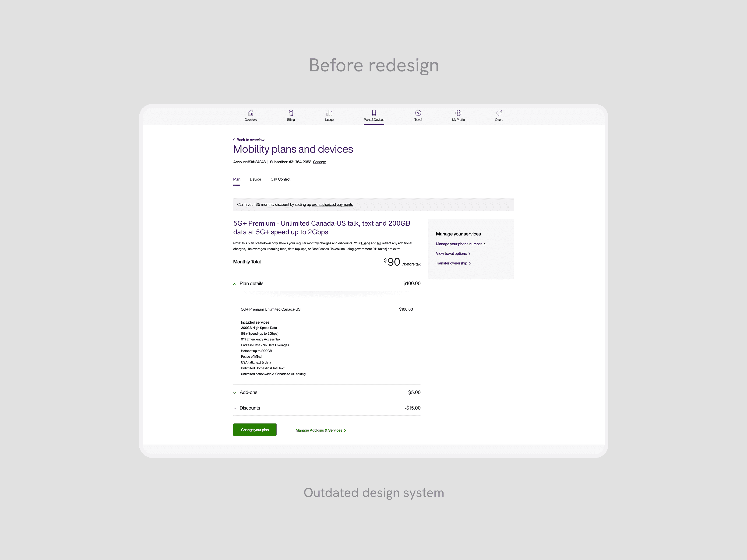Open the Offers tag icon
The image size is (747, 560).
[x=499, y=113]
